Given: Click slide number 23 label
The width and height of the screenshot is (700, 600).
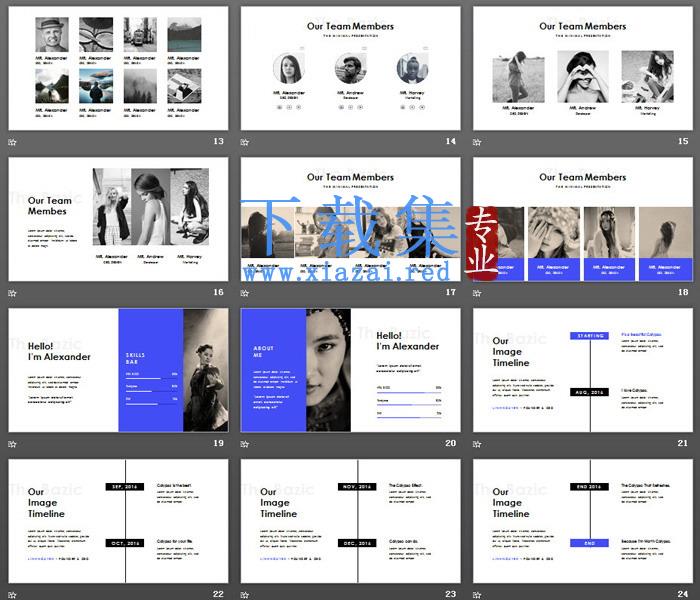Looking at the screenshot, I should pyautogui.click(x=451, y=594).
